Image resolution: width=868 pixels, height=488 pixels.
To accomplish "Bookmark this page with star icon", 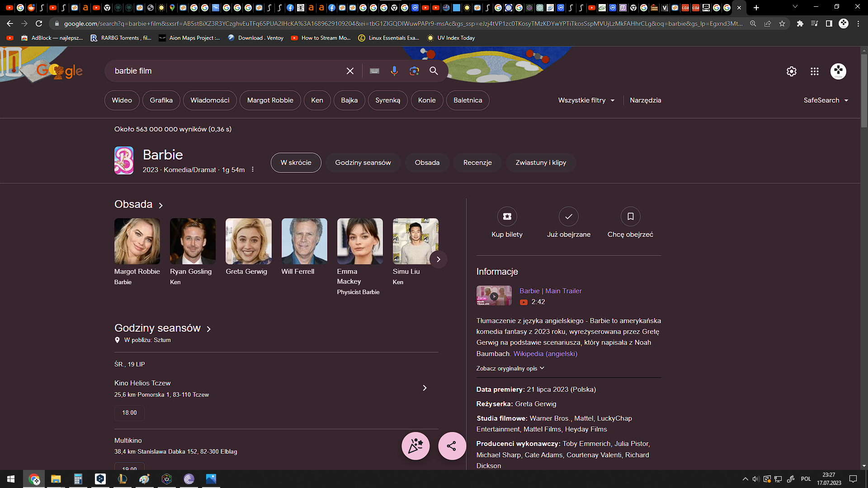I will pos(782,23).
